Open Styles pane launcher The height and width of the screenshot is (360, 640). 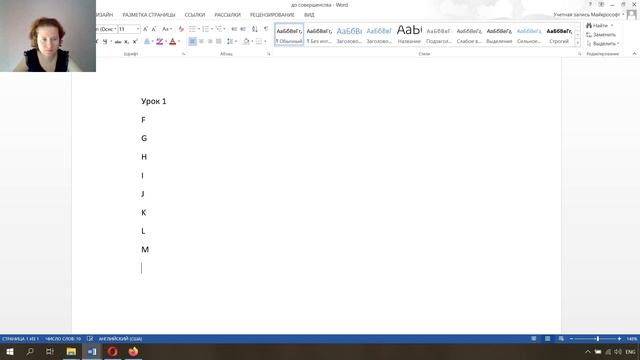pyautogui.click(x=580, y=54)
